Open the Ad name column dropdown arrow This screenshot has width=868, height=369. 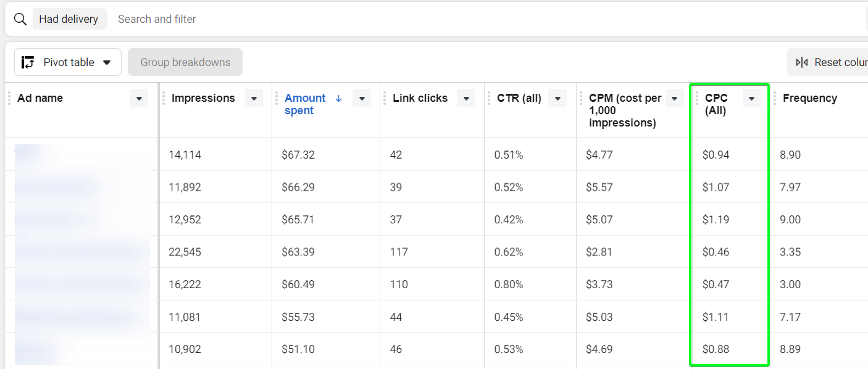click(139, 98)
